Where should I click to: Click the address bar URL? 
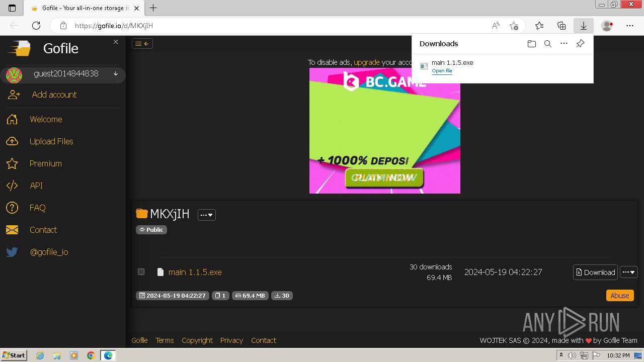coord(114,26)
